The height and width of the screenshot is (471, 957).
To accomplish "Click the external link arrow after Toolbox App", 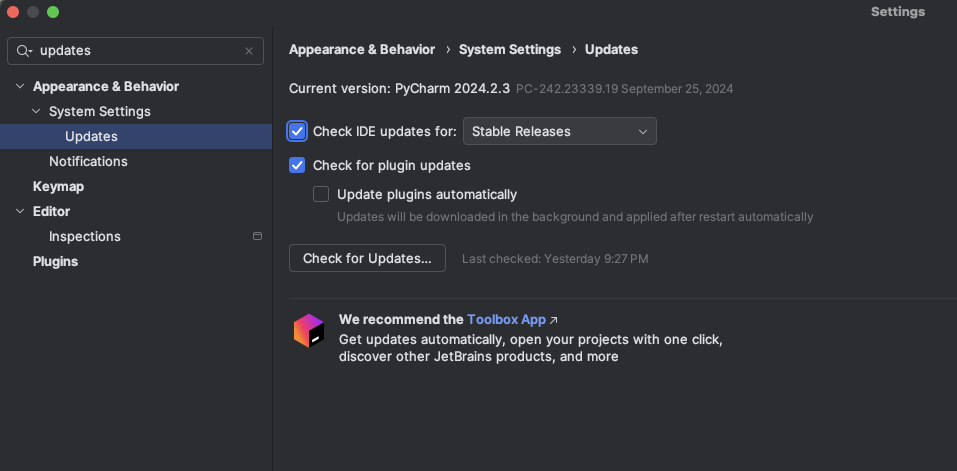I will (554, 320).
